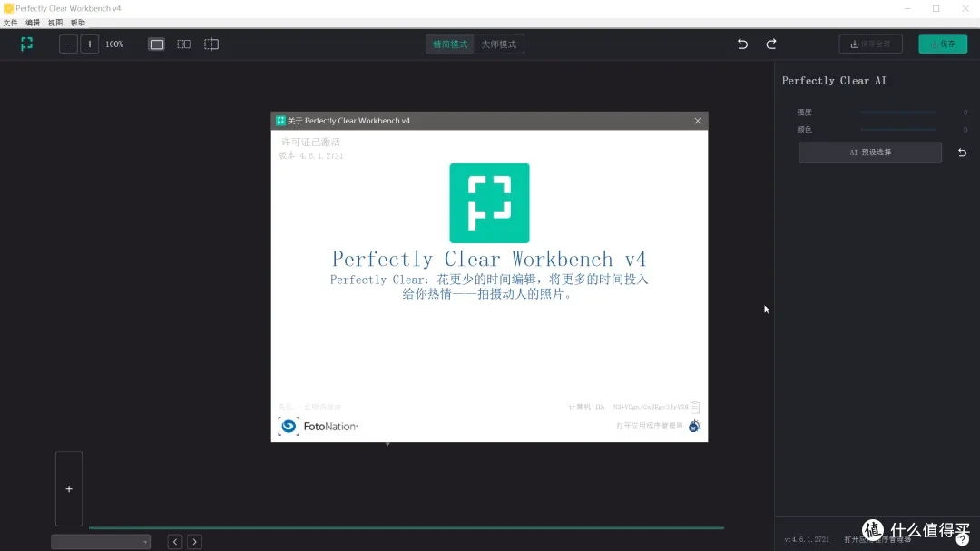Switch to single image view layout
Image resolution: width=980 pixels, height=551 pixels.
click(156, 44)
